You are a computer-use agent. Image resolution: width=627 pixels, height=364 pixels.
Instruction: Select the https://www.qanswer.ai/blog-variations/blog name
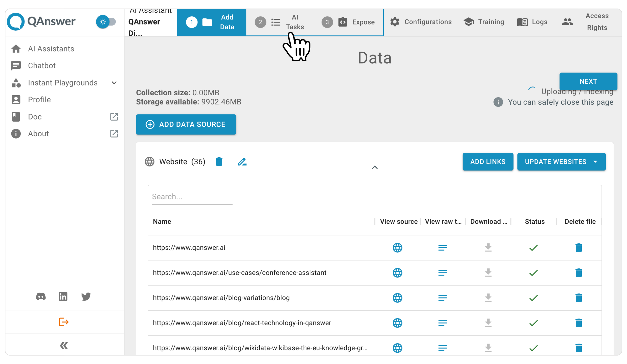[221, 298]
